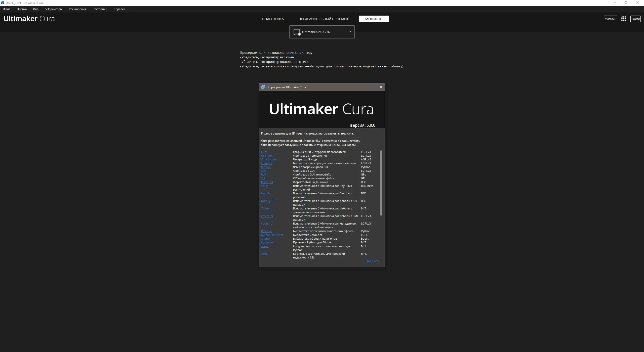644x352 pixels.
Task: Expand the Ultimaker-2C-1236 printer dropdown
Action: click(x=349, y=32)
